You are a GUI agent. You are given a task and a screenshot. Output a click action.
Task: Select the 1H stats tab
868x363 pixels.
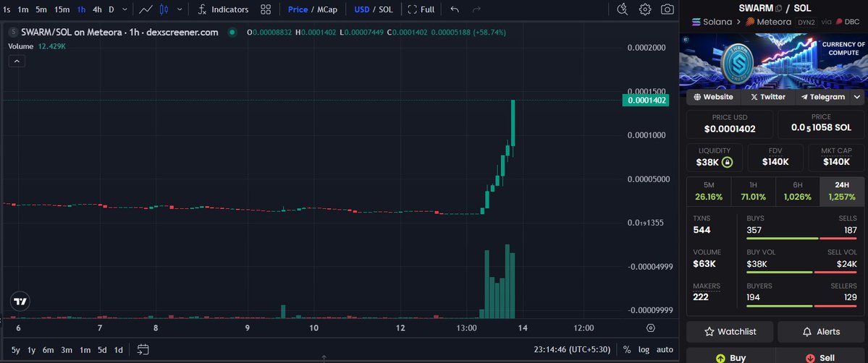coord(753,191)
